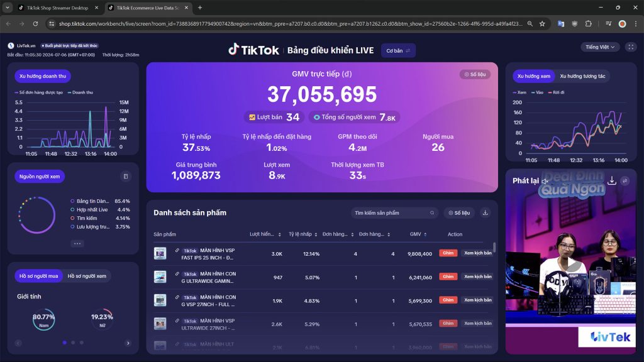This screenshot has height=362, width=644.
Task: Open tab search dropdown arrow
Action: (x=8, y=8)
